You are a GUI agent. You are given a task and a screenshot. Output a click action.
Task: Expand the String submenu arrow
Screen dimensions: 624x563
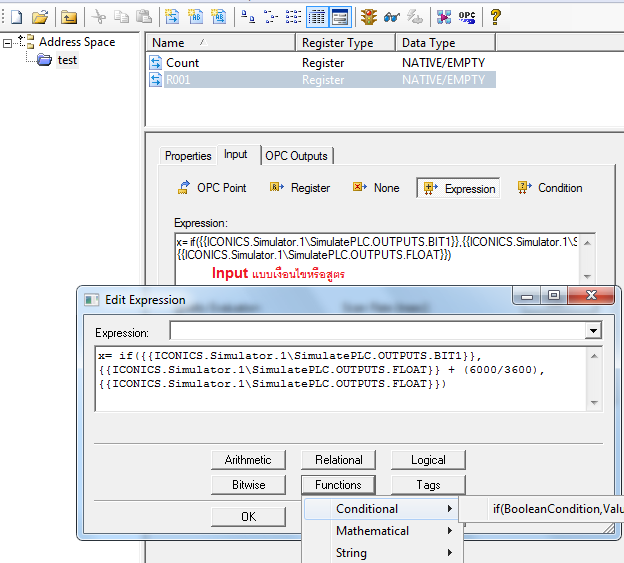point(450,552)
